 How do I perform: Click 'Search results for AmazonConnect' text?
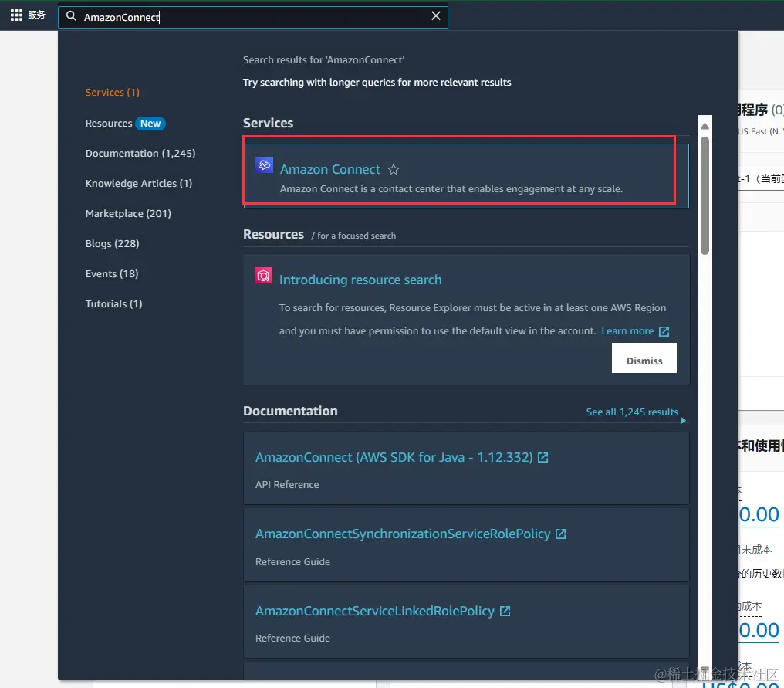click(x=323, y=60)
